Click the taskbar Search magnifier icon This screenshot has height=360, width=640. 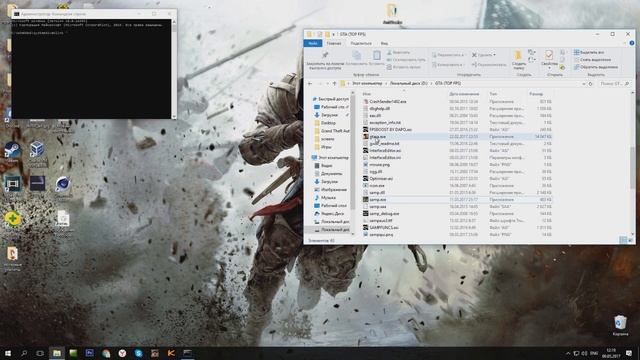point(24,353)
